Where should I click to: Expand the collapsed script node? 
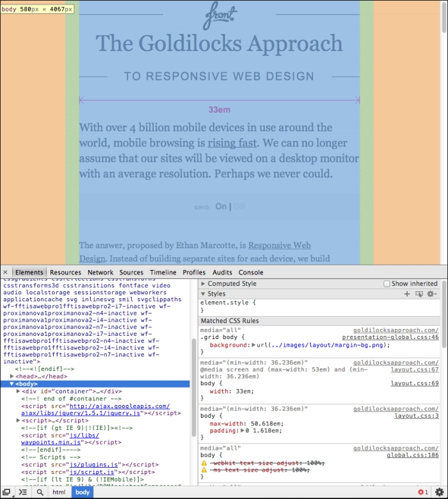tap(18, 420)
